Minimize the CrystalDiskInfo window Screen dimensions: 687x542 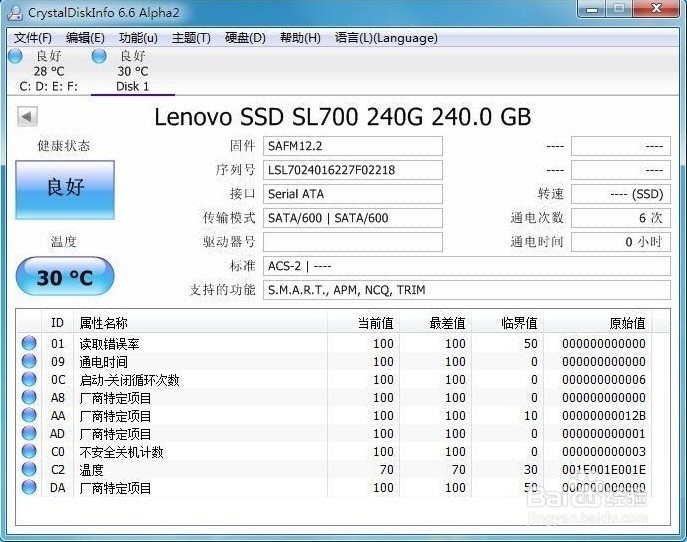(x=592, y=9)
